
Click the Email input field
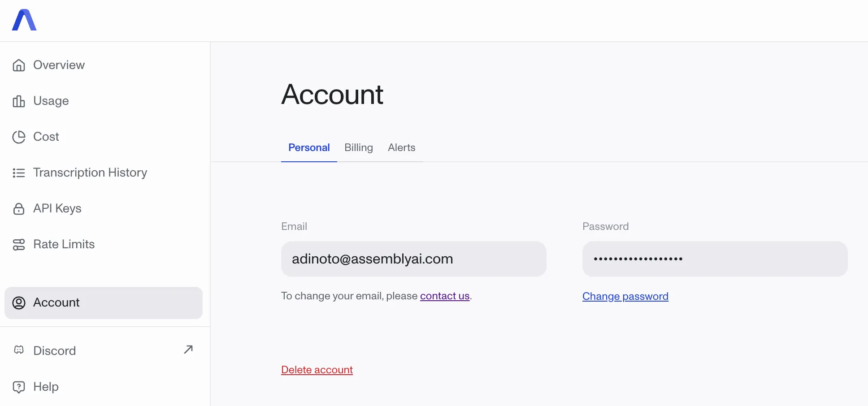[x=413, y=259]
